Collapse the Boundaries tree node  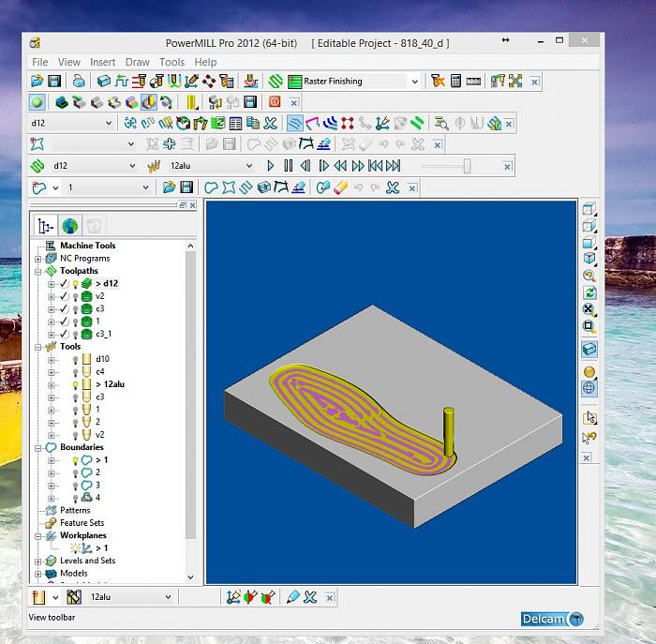(38, 448)
